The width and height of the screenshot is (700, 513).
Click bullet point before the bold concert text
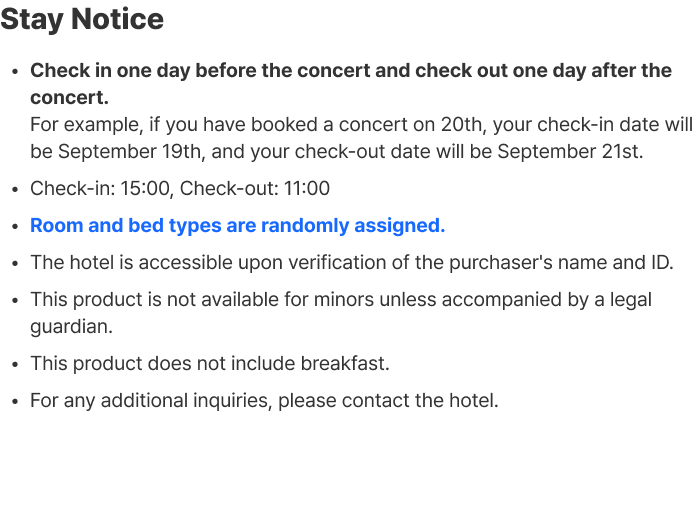pos(14,72)
